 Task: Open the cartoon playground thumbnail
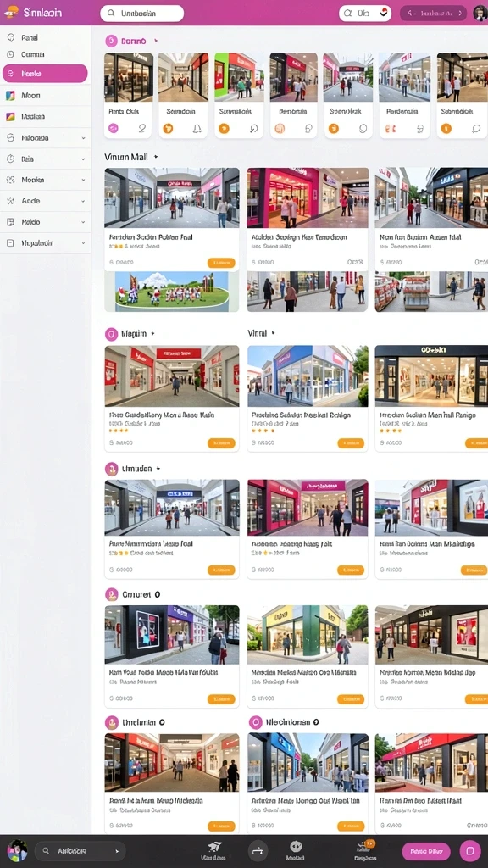[x=171, y=292]
